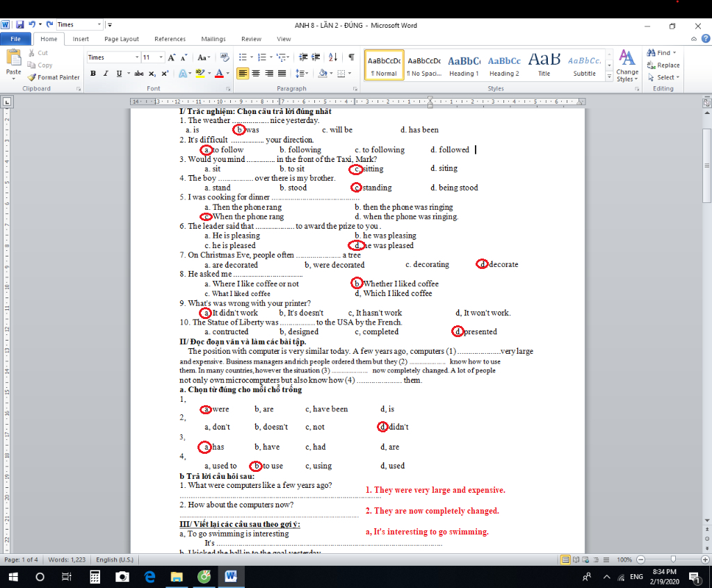Viewport: 712px width, 588px height.
Task: Toggle Bold formatting
Action: click(93, 74)
